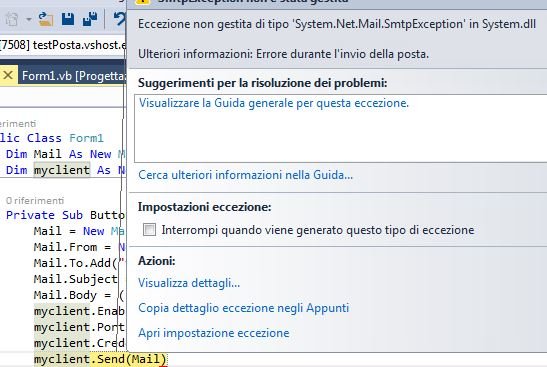Click the highlighted myclient.Send(Mail) line

100,359
